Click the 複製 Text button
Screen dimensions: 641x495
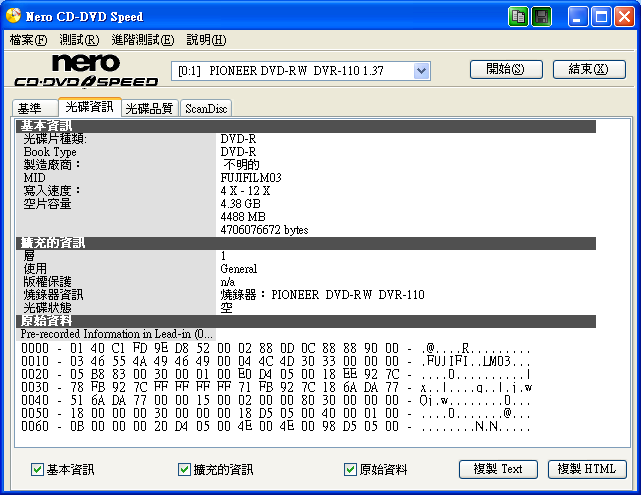click(498, 469)
